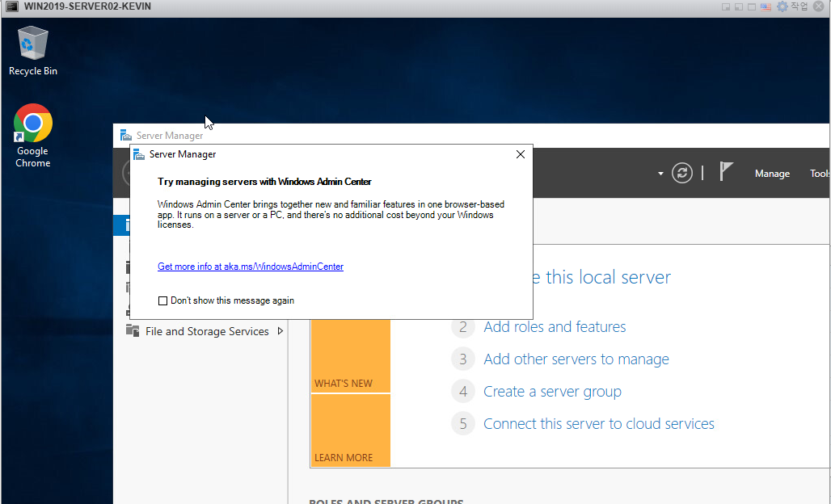Open the WHAT'S NEW orange tile
The height and width of the screenshot is (504, 831).
coord(351,355)
